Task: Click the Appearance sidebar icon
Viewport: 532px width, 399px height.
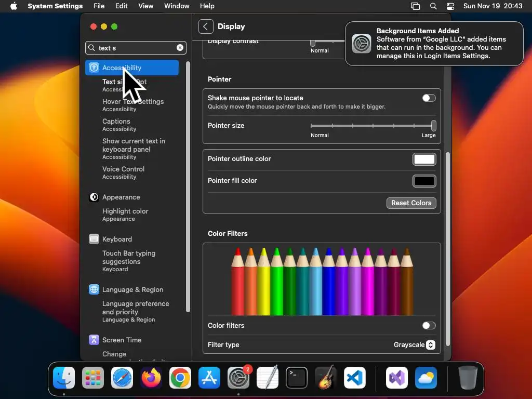Action: click(x=94, y=197)
